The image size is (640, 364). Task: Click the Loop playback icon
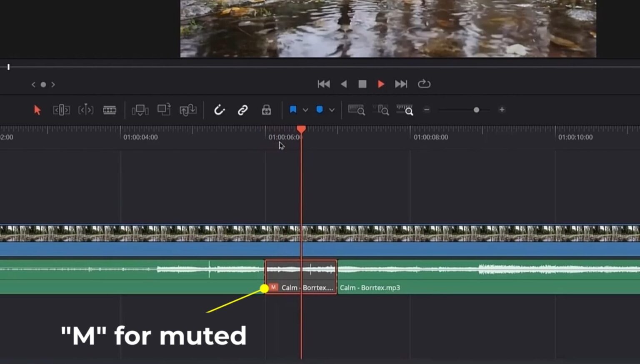click(424, 84)
